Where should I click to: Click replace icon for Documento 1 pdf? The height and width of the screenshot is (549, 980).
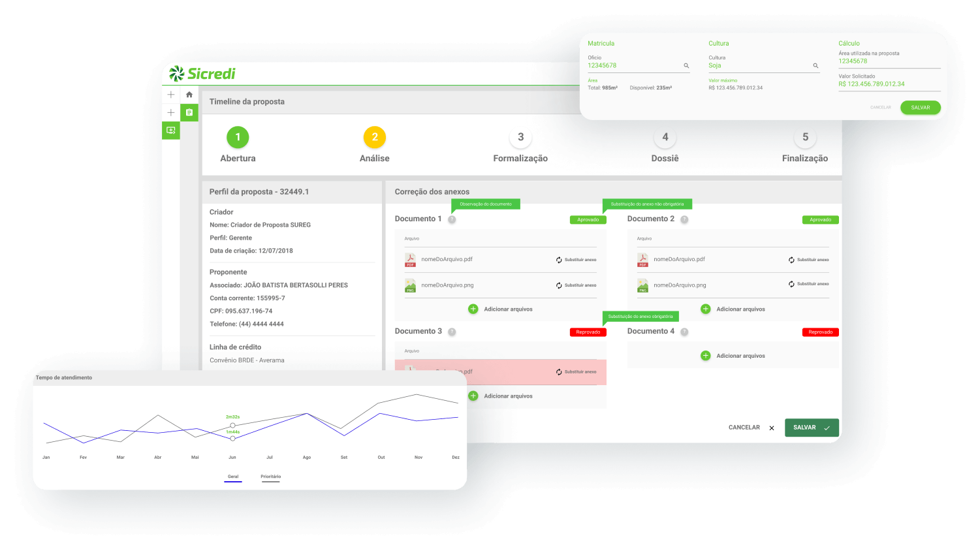[559, 260]
